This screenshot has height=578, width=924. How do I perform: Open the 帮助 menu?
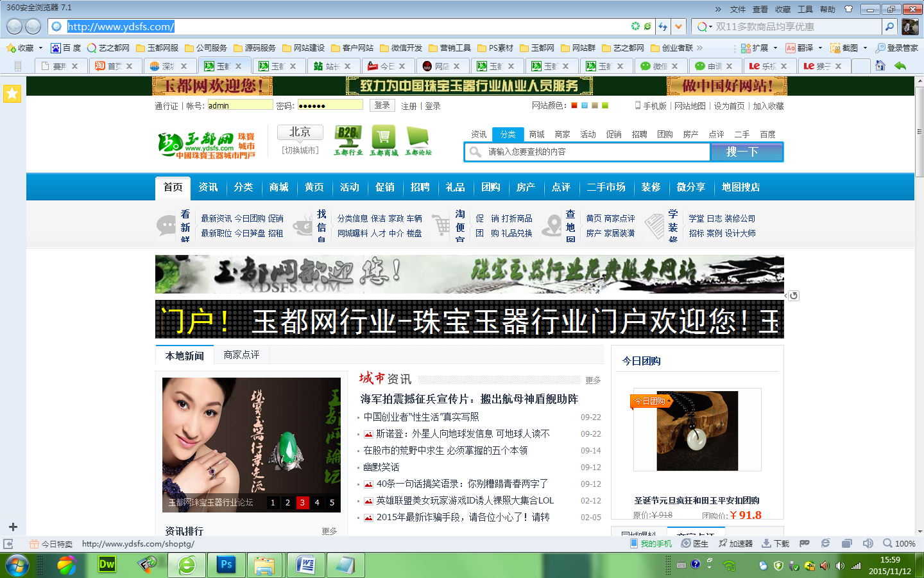coord(828,9)
